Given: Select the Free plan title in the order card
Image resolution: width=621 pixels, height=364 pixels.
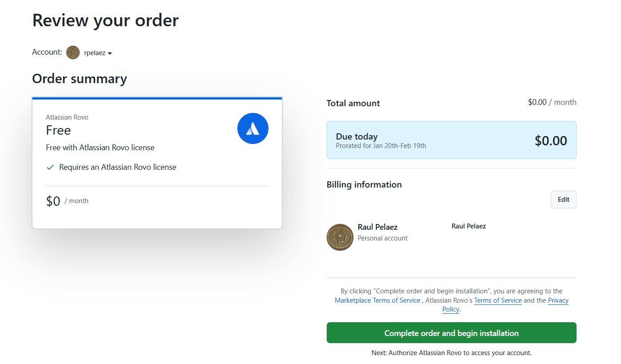Looking at the screenshot, I should click(58, 130).
